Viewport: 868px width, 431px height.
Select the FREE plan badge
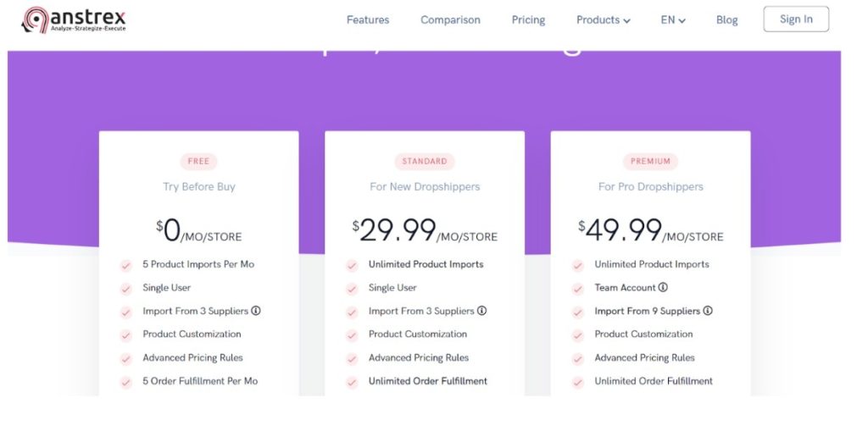click(x=198, y=162)
